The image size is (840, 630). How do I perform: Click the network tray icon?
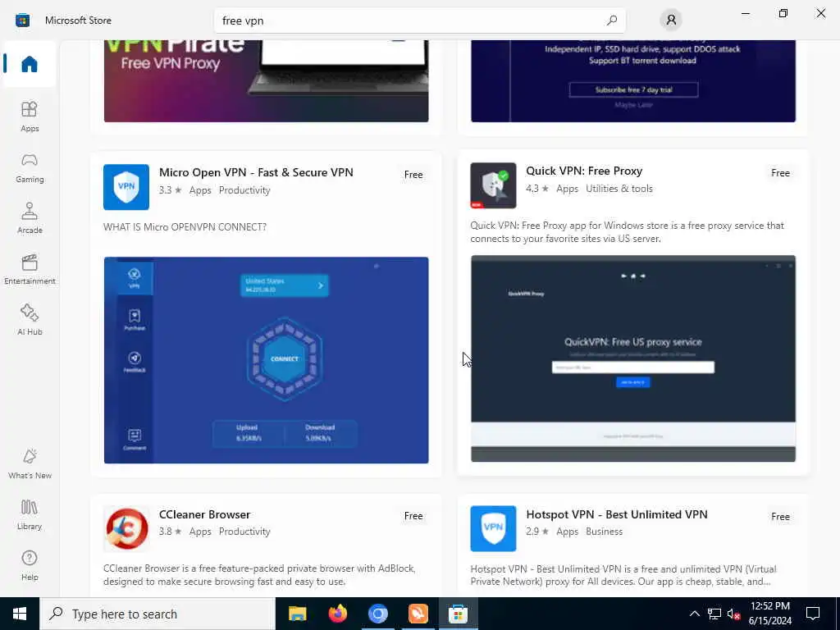coord(714,614)
